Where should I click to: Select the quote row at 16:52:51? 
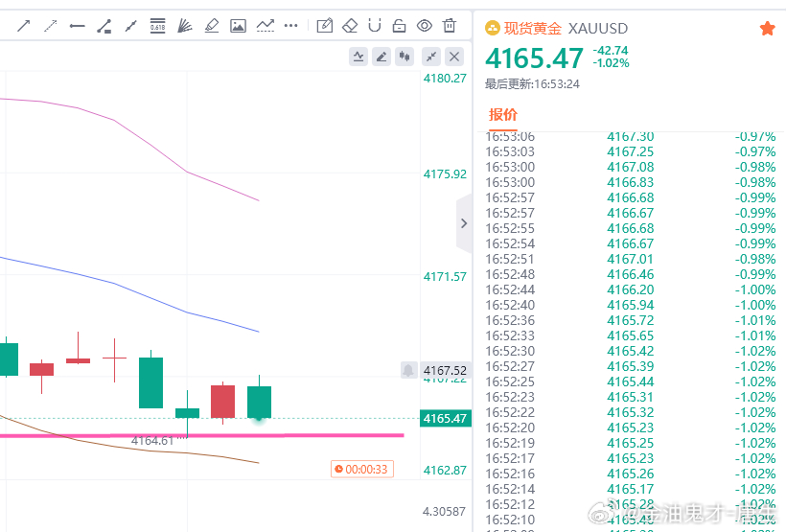coord(631,259)
